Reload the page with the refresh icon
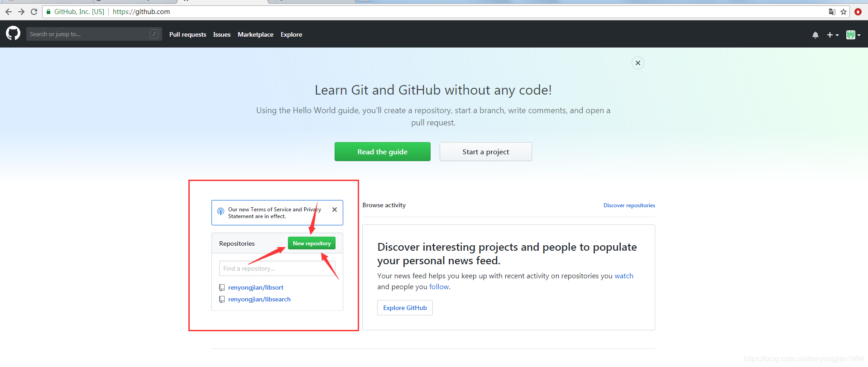This screenshot has height=367, width=868. point(34,12)
